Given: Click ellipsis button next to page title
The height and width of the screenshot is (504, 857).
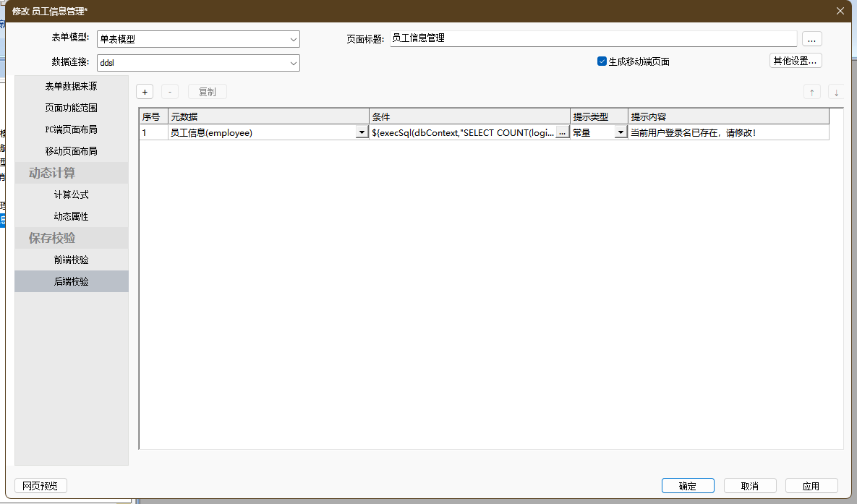Looking at the screenshot, I should pos(811,39).
